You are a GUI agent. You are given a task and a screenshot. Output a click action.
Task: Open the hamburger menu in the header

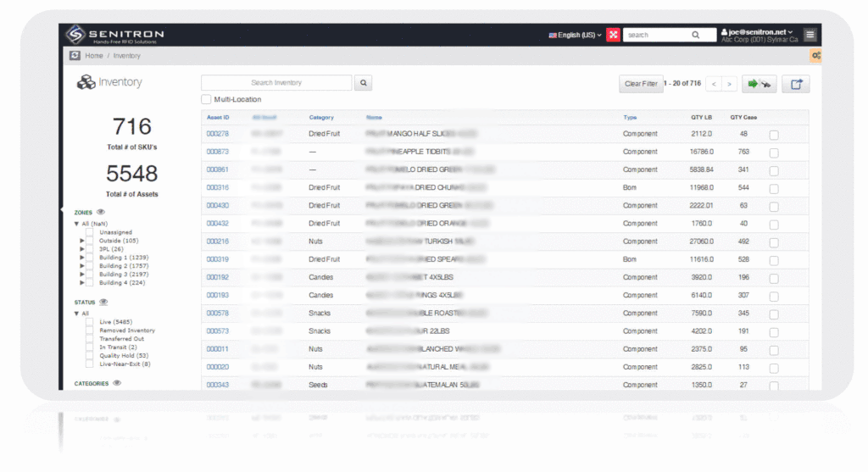click(x=810, y=35)
